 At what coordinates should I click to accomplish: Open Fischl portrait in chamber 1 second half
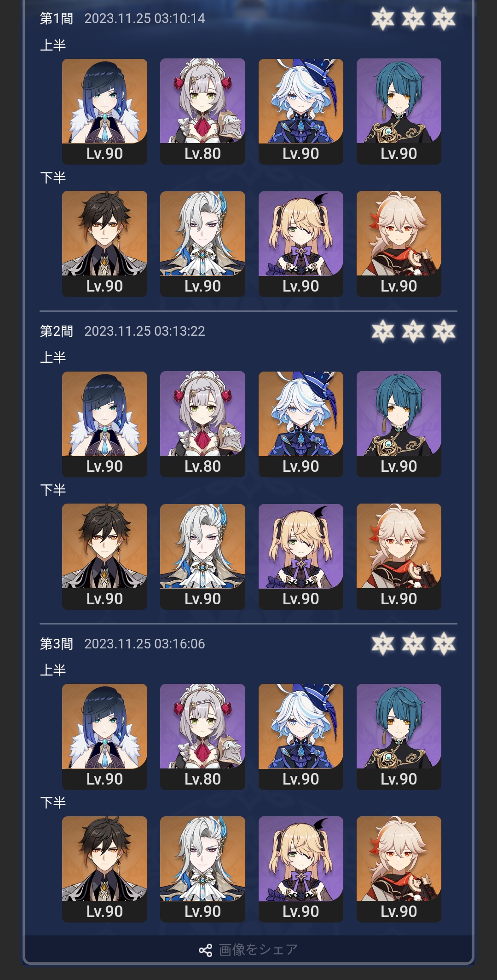click(301, 244)
